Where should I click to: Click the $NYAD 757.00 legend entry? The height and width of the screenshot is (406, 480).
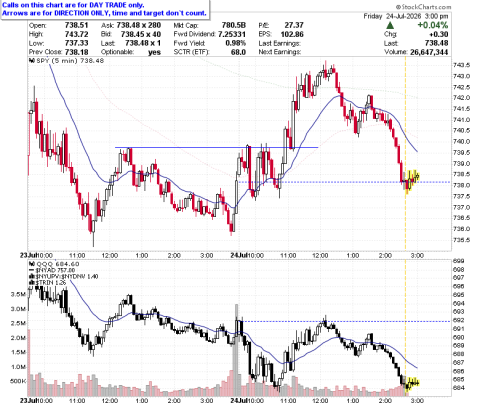point(55,270)
